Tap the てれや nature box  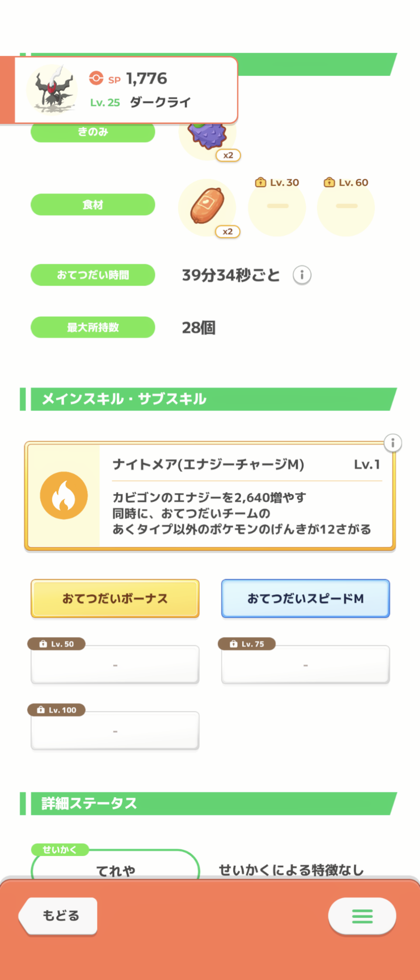[116, 867]
